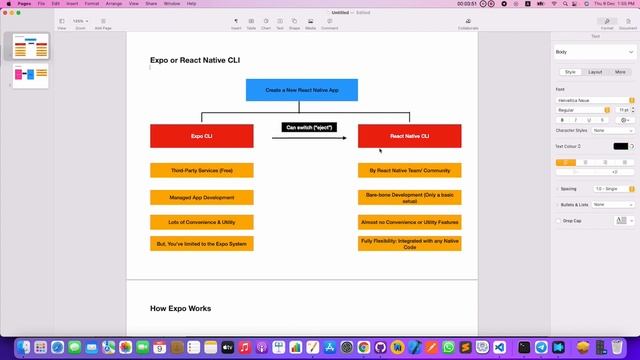Open Finder from the Dock
The height and width of the screenshot is (360, 640).
tap(23, 347)
